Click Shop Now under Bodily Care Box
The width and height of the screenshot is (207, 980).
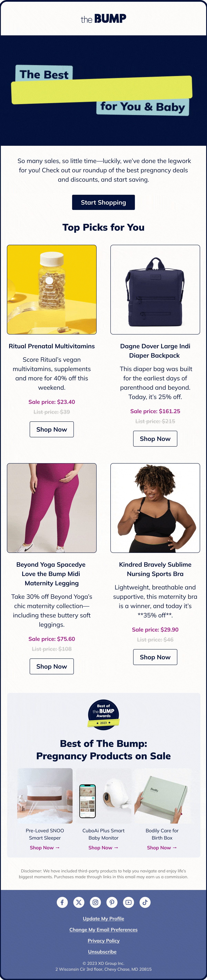[162, 848]
